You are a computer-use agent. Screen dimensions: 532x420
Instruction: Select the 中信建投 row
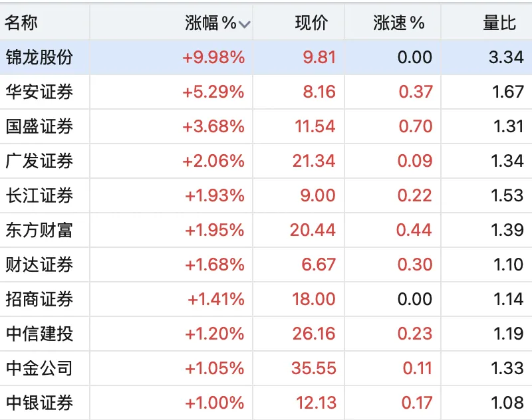(266, 334)
